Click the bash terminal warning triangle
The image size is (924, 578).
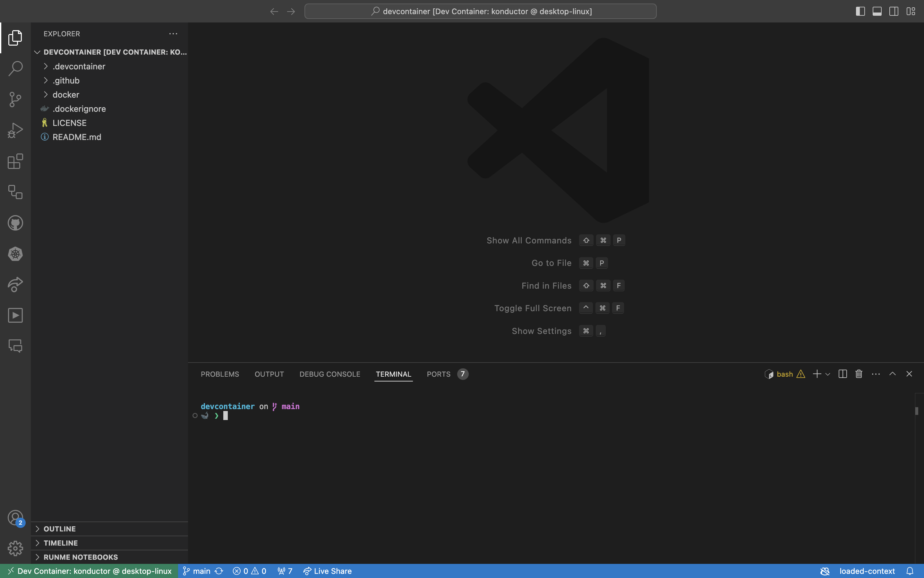[801, 374]
